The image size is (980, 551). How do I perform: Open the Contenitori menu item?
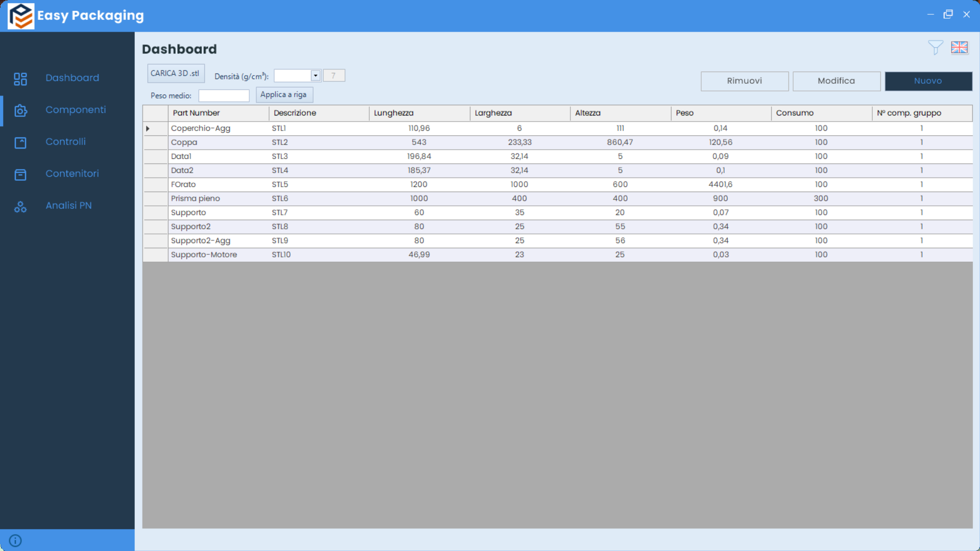[x=72, y=174]
